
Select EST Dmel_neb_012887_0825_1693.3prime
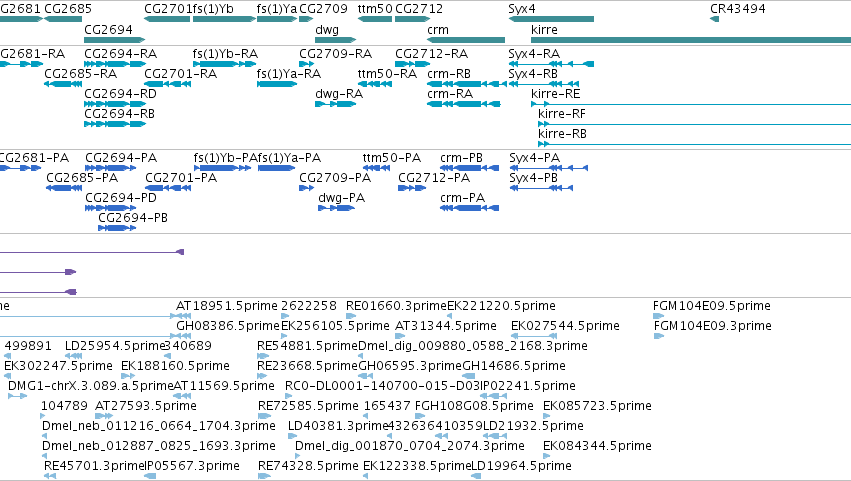(158, 446)
